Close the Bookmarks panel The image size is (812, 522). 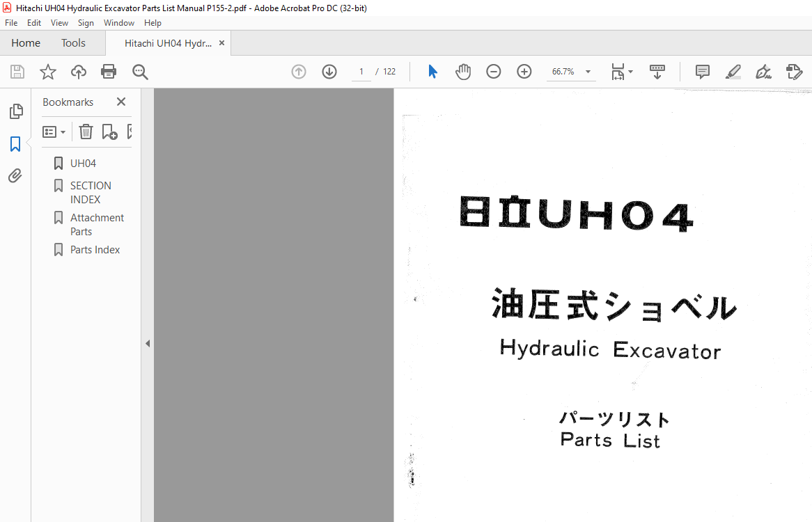[x=121, y=102]
